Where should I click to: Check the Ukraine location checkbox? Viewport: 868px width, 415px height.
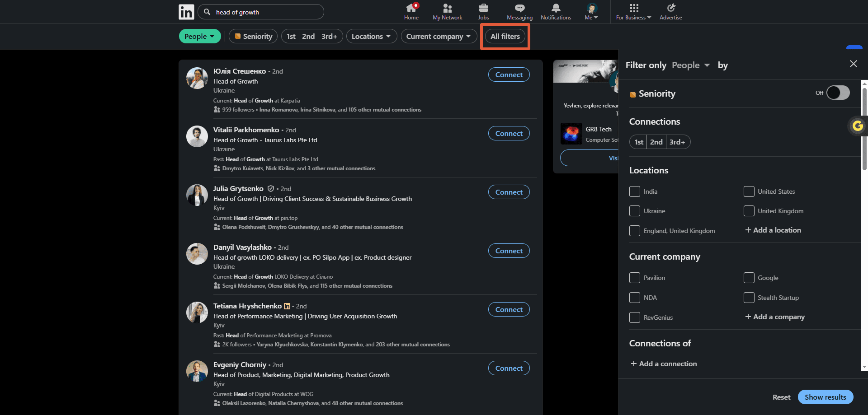coord(635,211)
